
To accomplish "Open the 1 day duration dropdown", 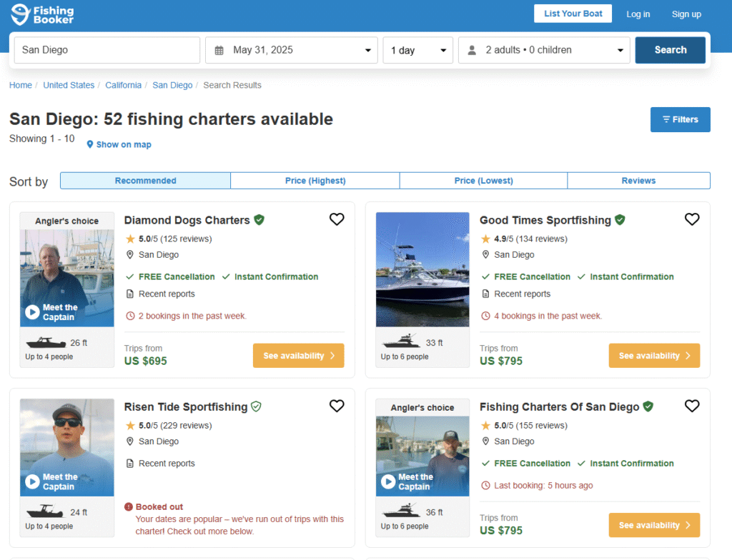I will [417, 51].
